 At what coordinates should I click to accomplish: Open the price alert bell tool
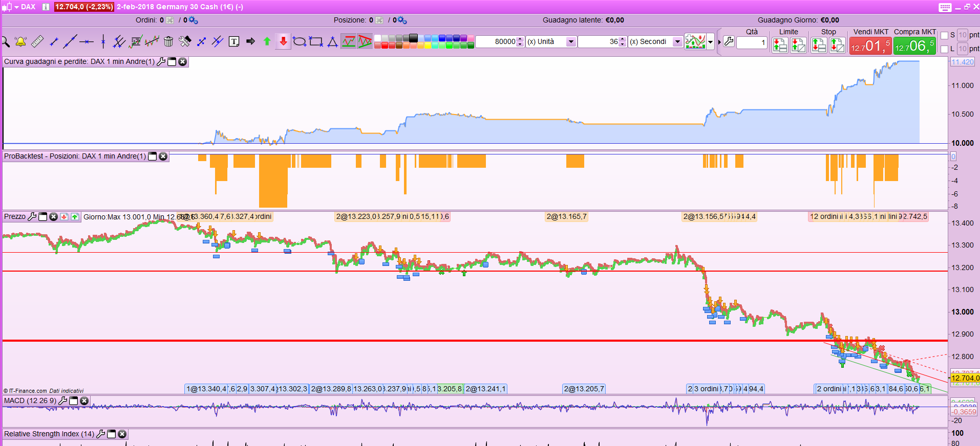(x=21, y=42)
